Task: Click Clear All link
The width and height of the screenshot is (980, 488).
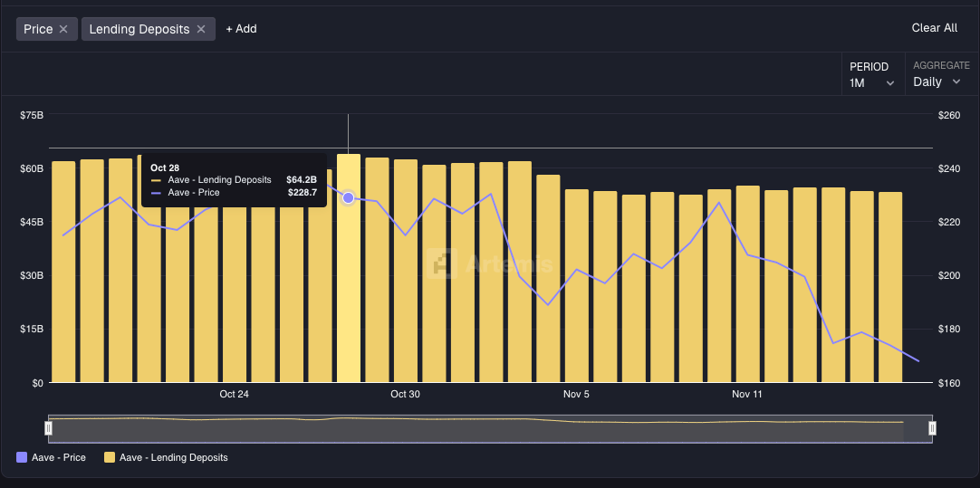Action: (x=934, y=28)
